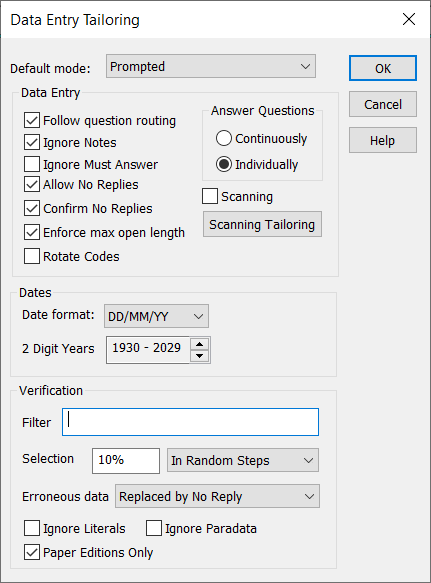Click the Scanning Tailoring button

coord(262,224)
